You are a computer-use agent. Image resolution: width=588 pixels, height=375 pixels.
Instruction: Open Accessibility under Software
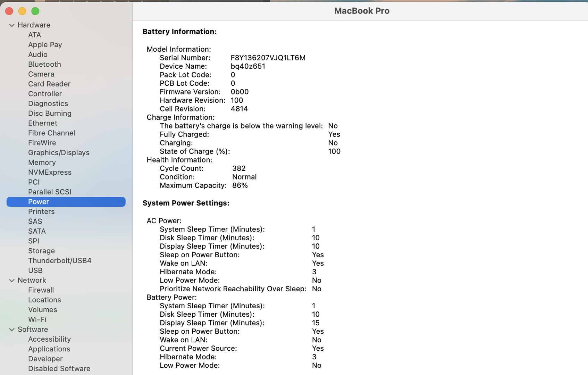pyautogui.click(x=49, y=339)
